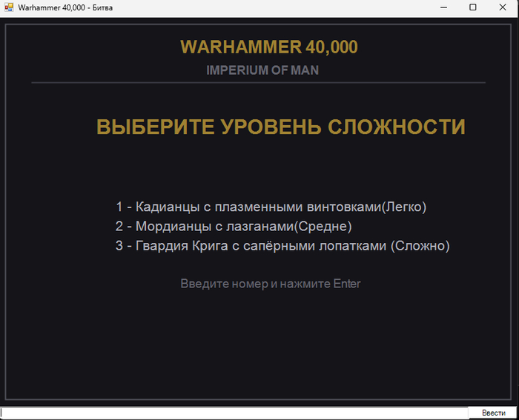519x420 pixels.
Task: Minimize the Warhammer 40,000 window
Action: [x=443, y=7]
